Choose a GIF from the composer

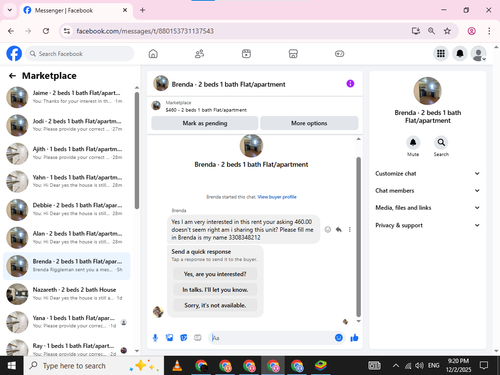(198, 338)
